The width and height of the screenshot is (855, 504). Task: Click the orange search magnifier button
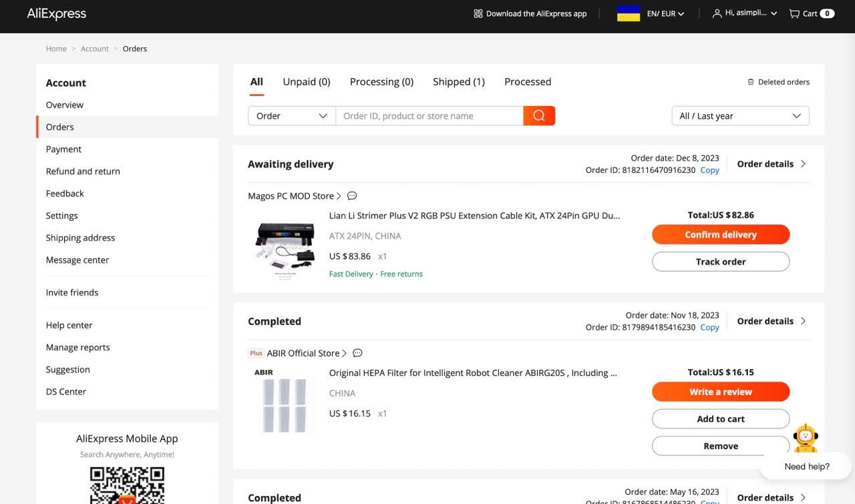coord(539,115)
